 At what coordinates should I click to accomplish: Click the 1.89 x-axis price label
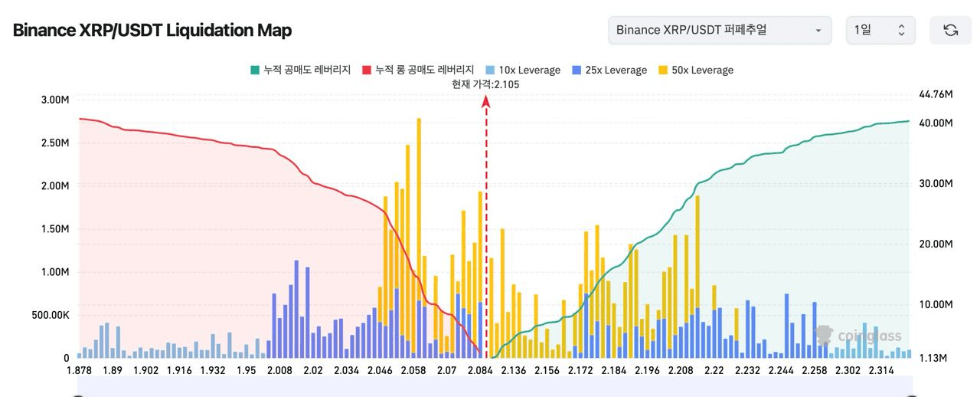[x=113, y=371]
